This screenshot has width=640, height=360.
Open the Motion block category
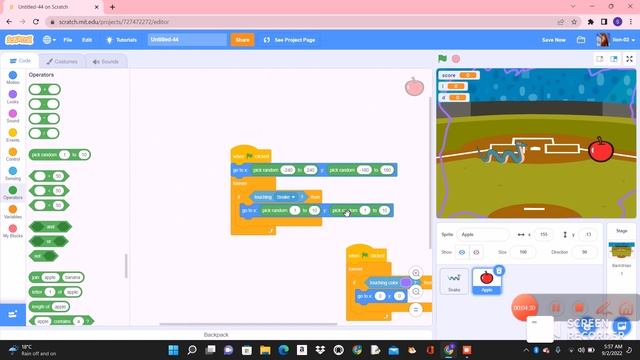(13, 77)
